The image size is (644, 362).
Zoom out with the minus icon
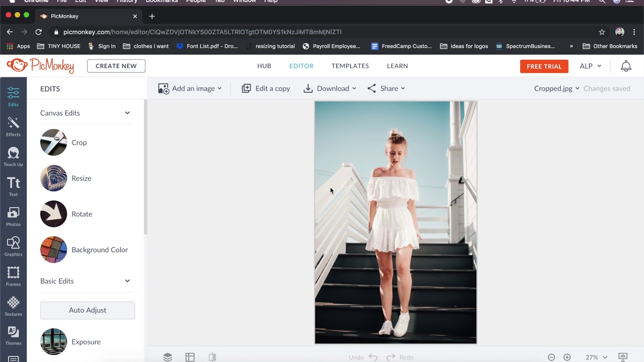coord(551,357)
